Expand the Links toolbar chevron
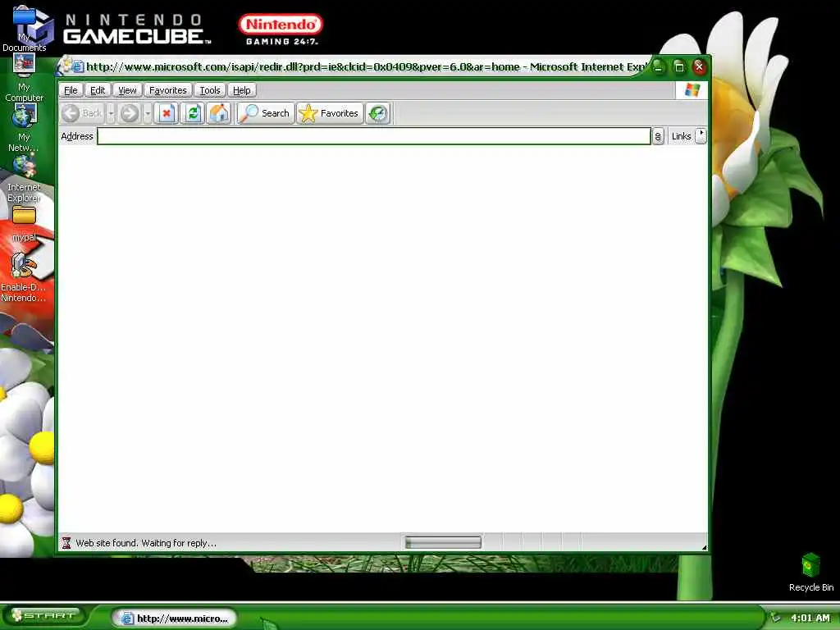 click(x=701, y=136)
